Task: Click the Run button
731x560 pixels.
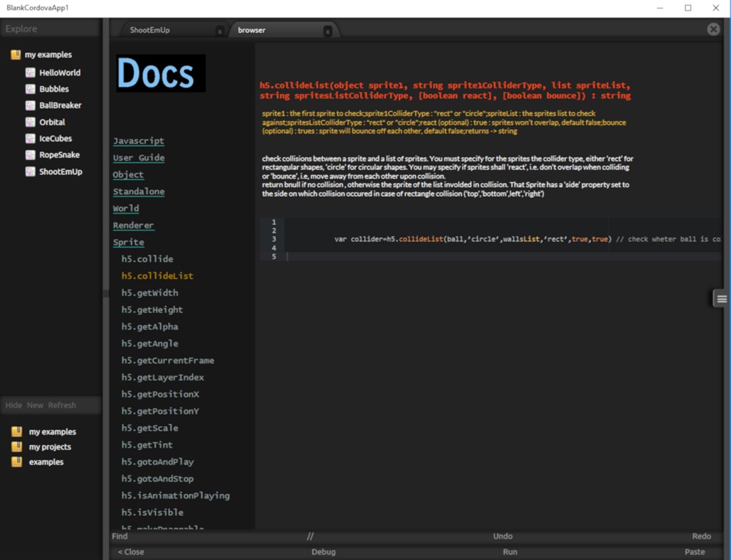Action: 510,551
